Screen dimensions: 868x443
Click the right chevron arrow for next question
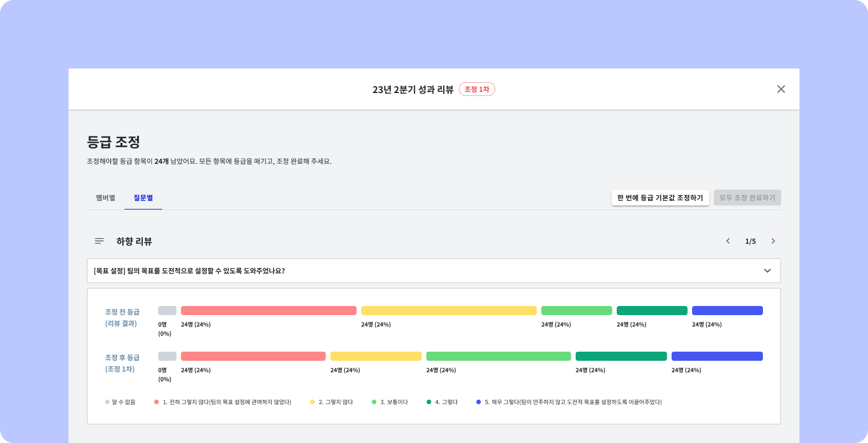pos(773,241)
